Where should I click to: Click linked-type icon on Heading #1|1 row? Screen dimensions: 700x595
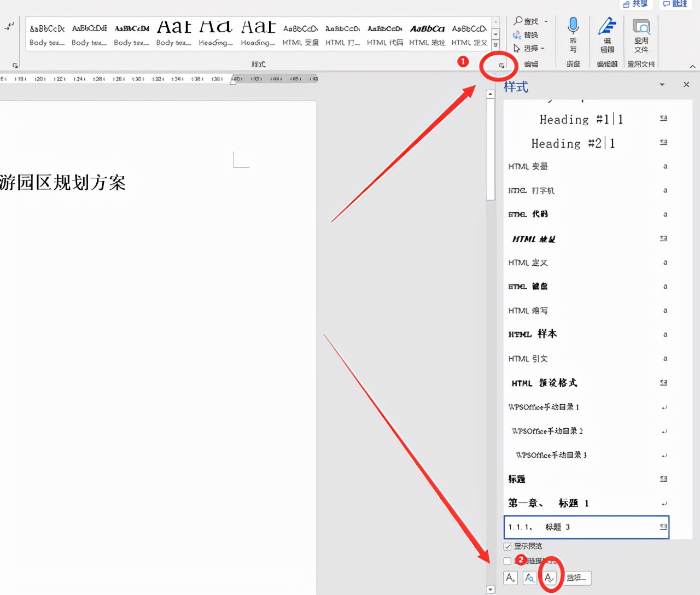[663, 118]
